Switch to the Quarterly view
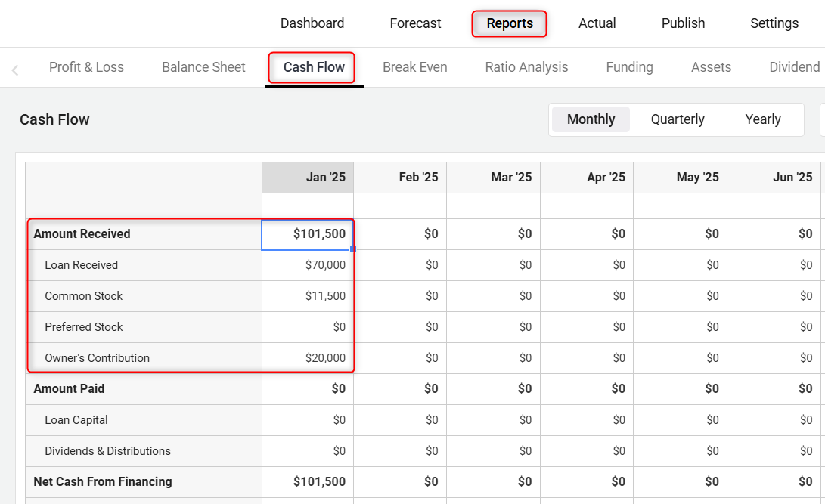 678,119
